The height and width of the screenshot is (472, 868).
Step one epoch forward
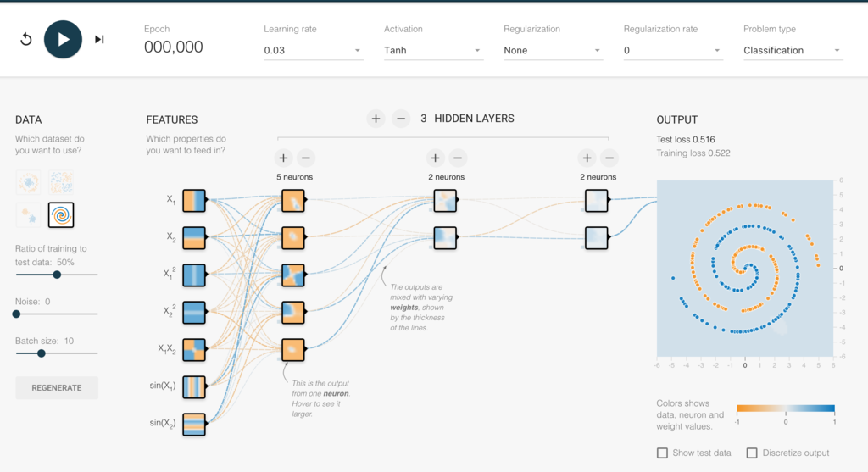99,39
